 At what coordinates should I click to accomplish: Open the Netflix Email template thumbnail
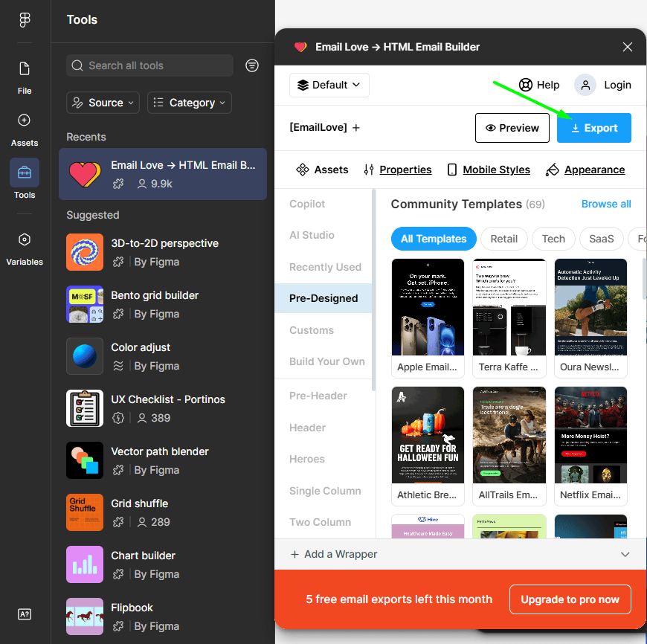[x=590, y=435]
